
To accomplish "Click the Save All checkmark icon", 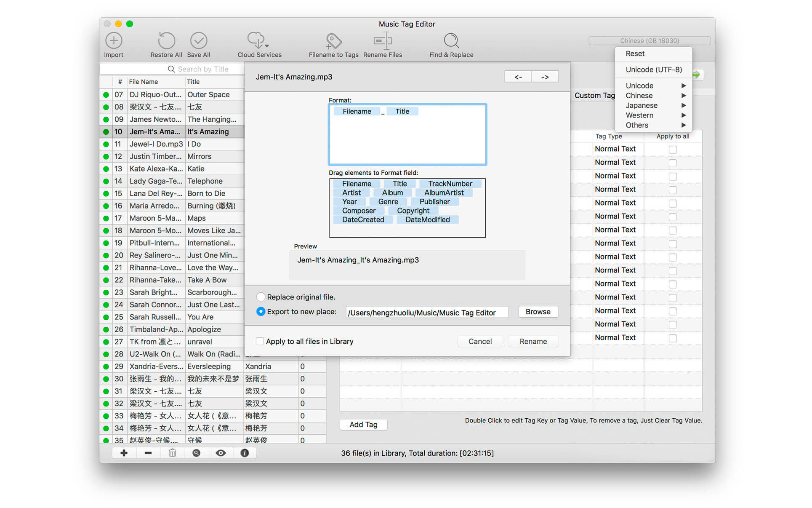I will [199, 41].
